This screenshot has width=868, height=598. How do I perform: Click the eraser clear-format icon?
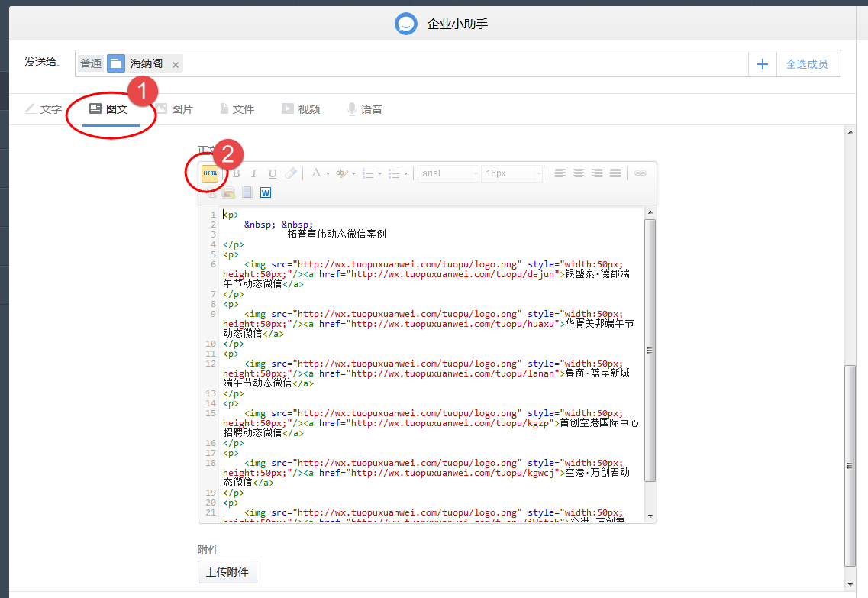(291, 173)
